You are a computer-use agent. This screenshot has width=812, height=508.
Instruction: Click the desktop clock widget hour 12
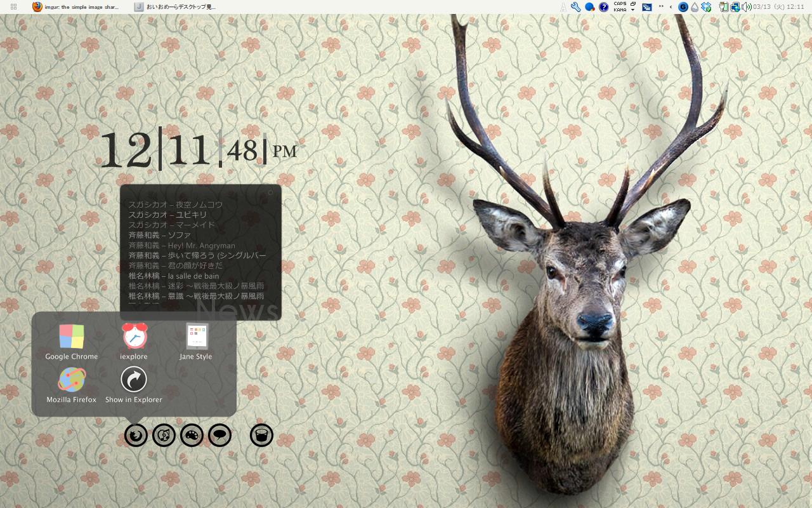pyautogui.click(x=127, y=150)
